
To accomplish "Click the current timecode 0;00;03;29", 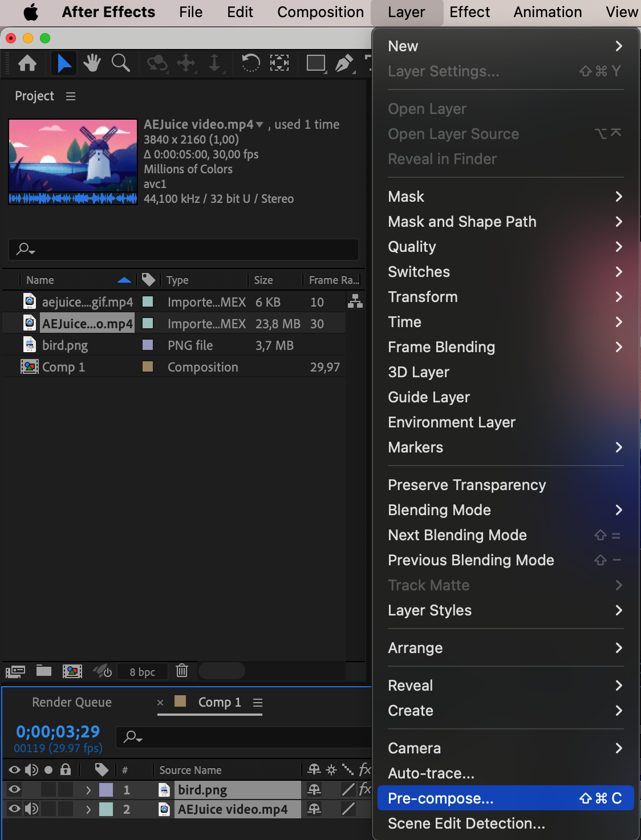I will pos(58,731).
